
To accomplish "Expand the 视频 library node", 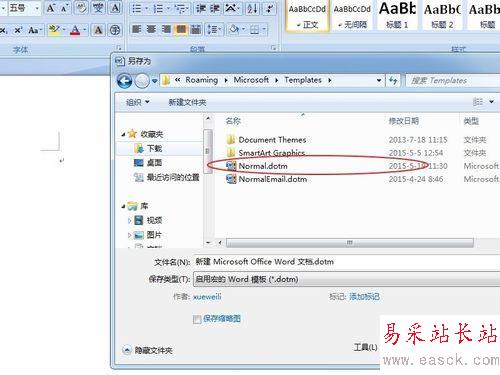I will (130, 221).
